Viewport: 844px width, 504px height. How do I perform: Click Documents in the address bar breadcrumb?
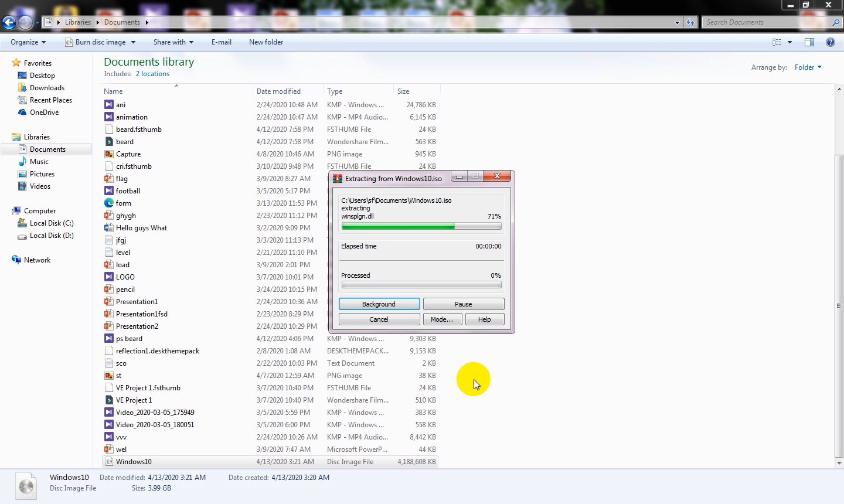pos(122,22)
